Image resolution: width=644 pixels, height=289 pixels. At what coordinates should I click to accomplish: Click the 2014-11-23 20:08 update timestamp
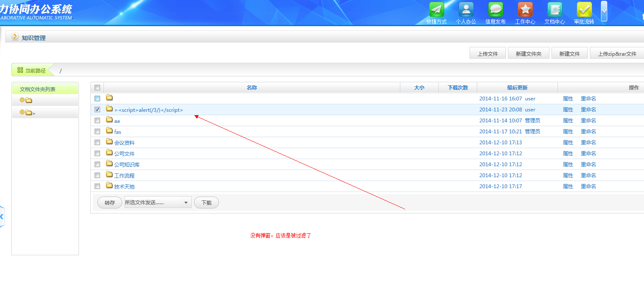500,110
